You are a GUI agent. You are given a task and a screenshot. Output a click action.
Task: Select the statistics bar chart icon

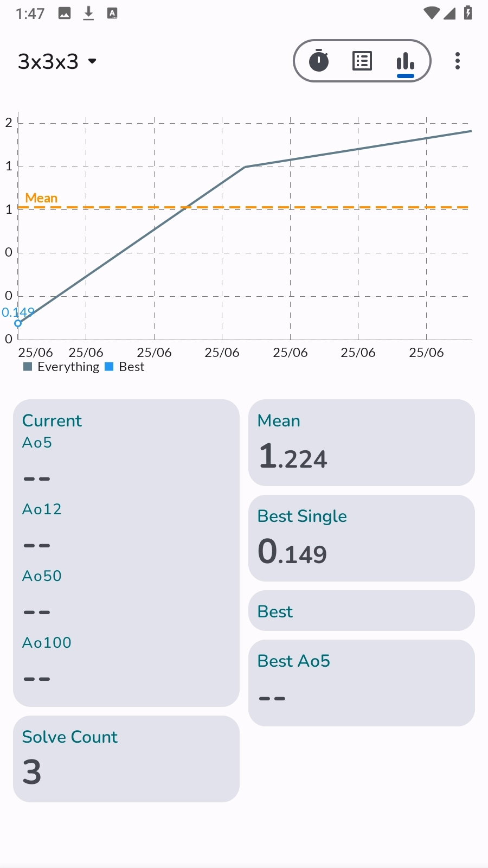coord(405,61)
